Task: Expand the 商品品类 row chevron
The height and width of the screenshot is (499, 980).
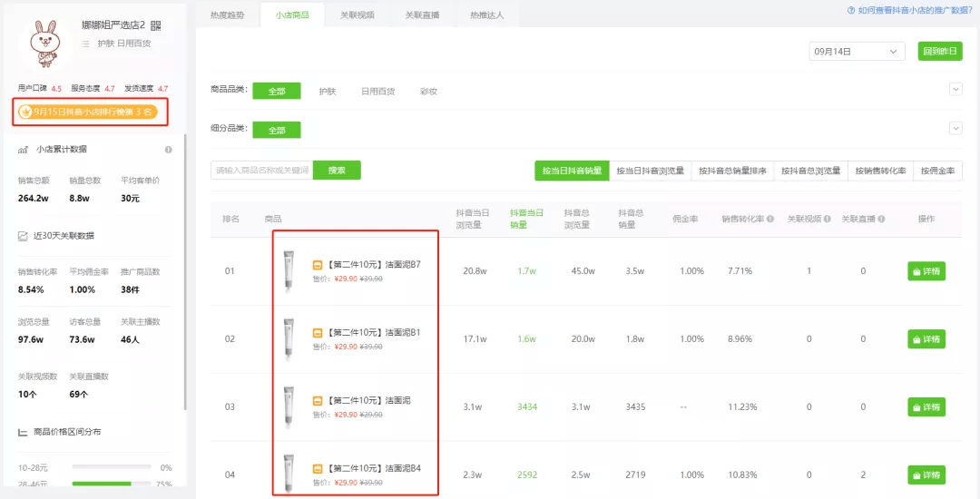Action: (x=955, y=89)
